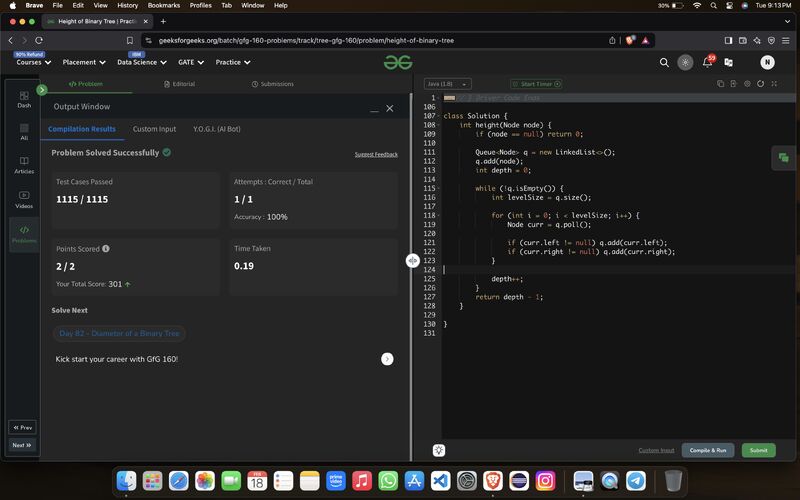Open the Java (1.8) language dropdown
This screenshot has width=800, height=500.
[x=446, y=84]
